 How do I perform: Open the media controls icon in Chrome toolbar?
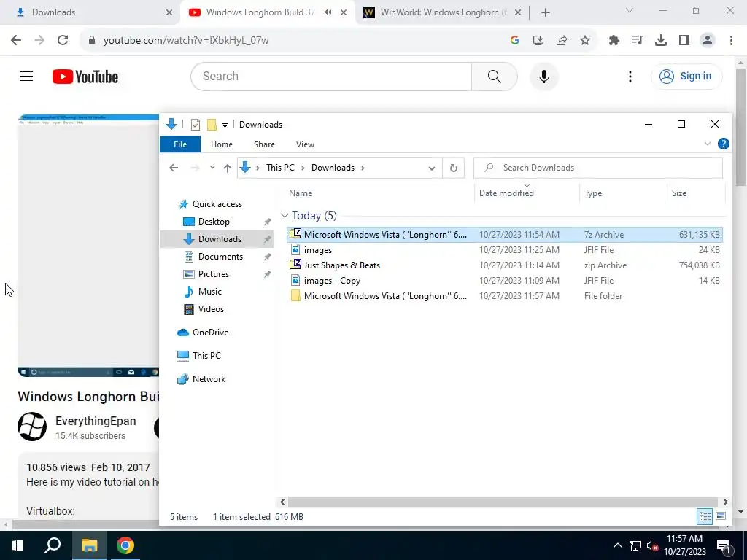coord(638,41)
